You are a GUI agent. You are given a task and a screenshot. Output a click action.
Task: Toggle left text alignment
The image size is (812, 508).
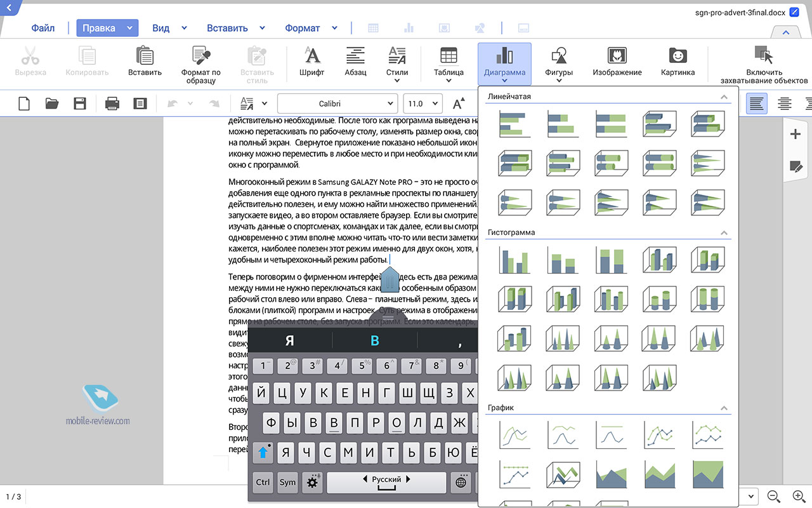pos(756,104)
